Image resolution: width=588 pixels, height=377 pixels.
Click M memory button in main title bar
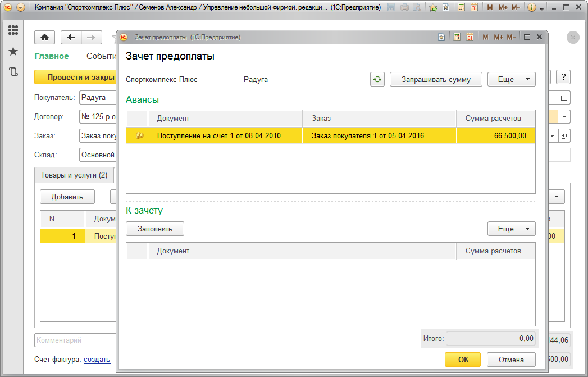pyautogui.click(x=490, y=7)
